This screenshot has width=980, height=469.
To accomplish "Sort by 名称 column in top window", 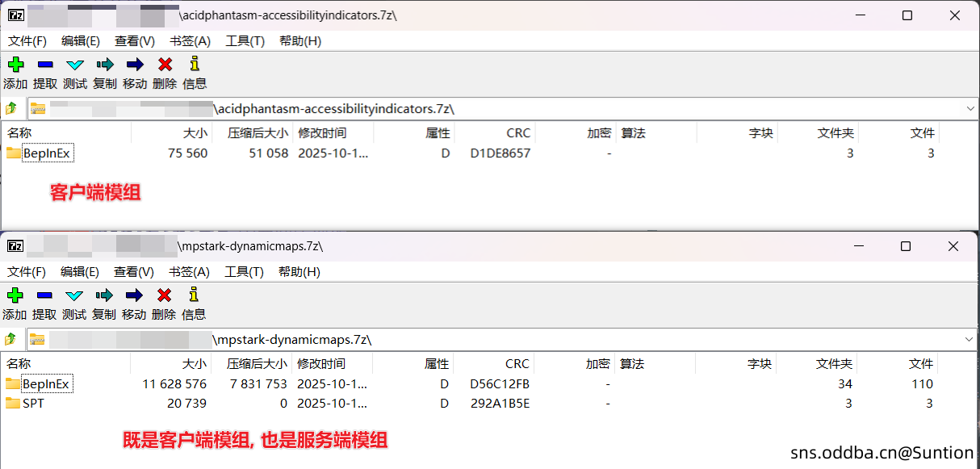I will click(19, 133).
